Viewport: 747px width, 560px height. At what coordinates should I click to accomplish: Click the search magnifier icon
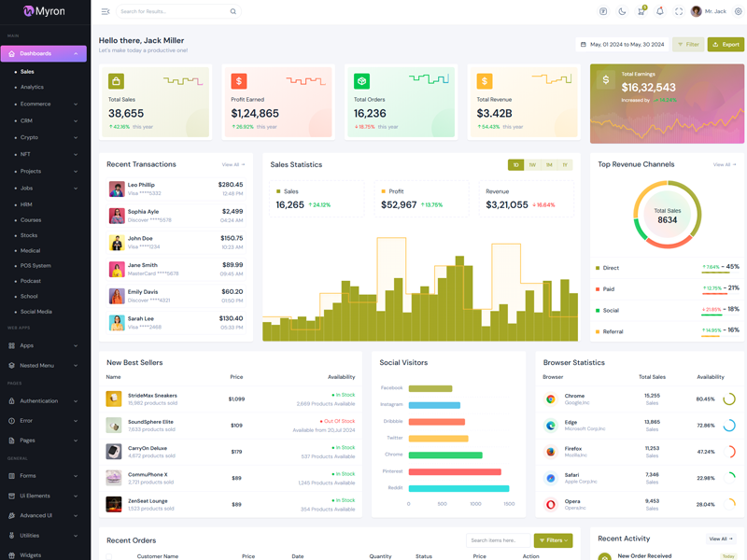pos(233,11)
